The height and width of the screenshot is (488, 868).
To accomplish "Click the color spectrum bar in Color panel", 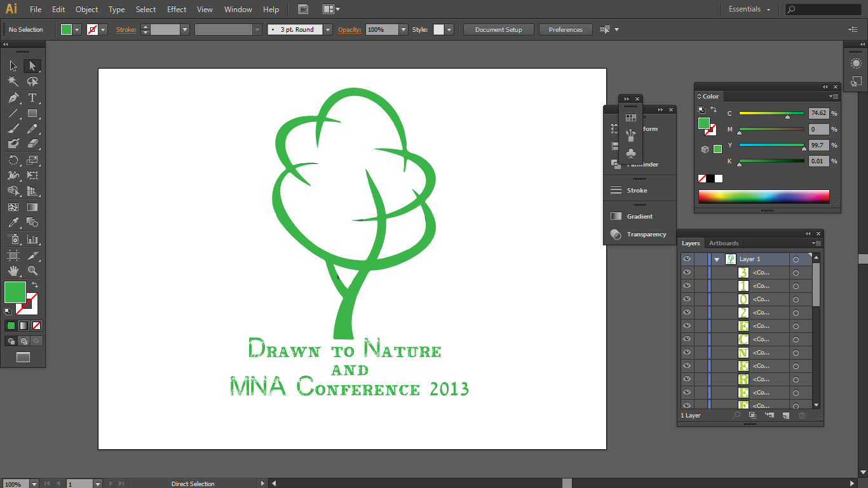I will [763, 196].
